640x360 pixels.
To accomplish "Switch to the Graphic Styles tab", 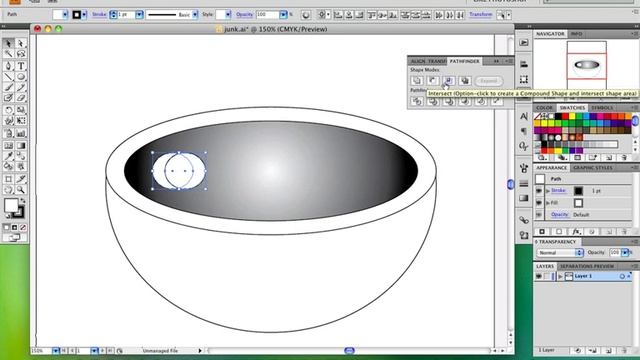I will 593,168.
